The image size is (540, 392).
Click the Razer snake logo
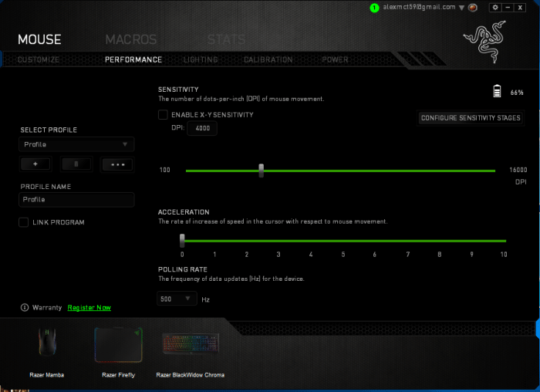coord(485,42)
